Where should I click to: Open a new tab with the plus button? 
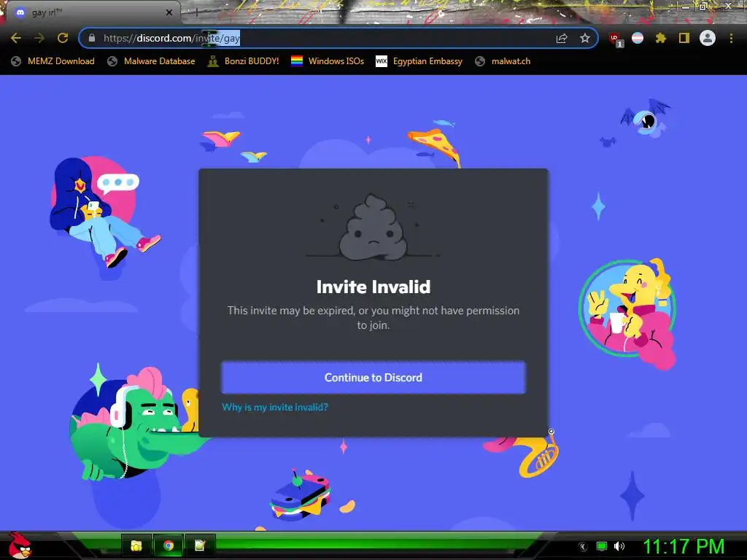[196, 13]
